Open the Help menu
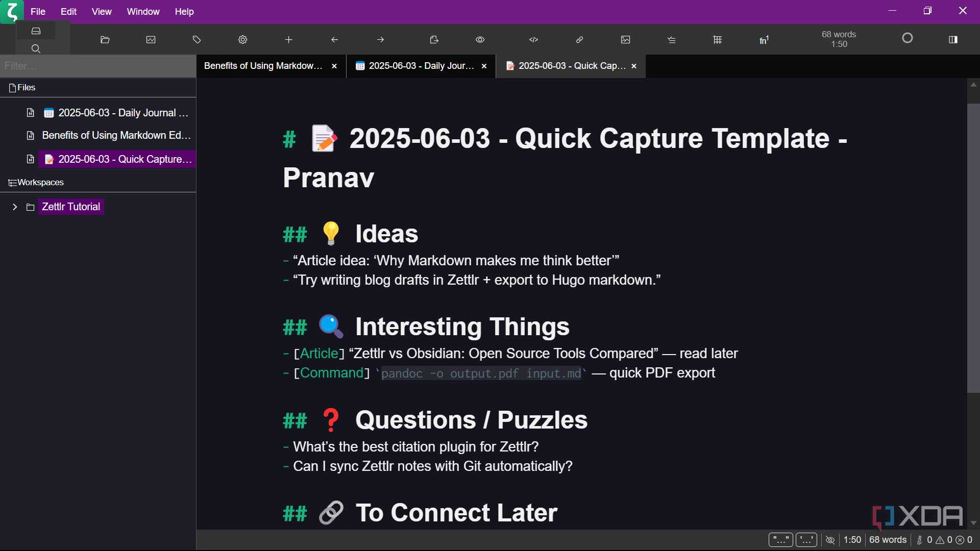The height and width of the screenshot is (551, 980). tap(184, 11)
